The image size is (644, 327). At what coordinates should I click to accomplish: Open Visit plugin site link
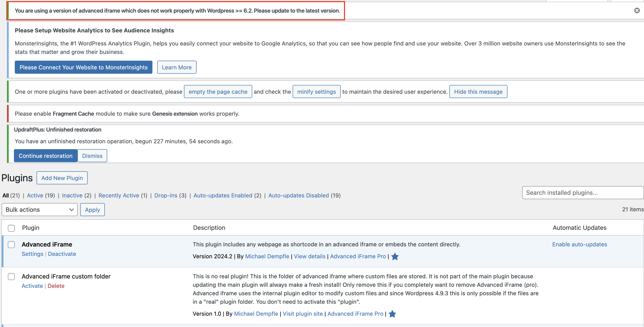click(x=303, y=314)
